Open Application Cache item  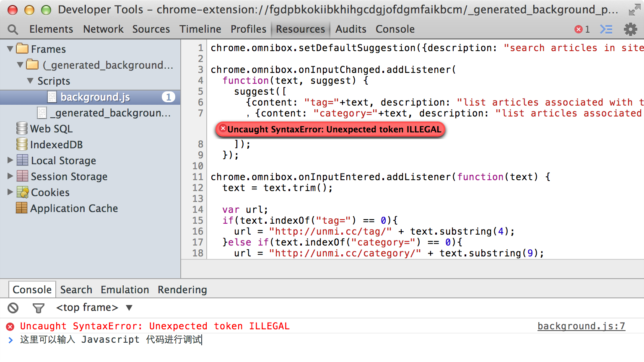tap(73, 208)
